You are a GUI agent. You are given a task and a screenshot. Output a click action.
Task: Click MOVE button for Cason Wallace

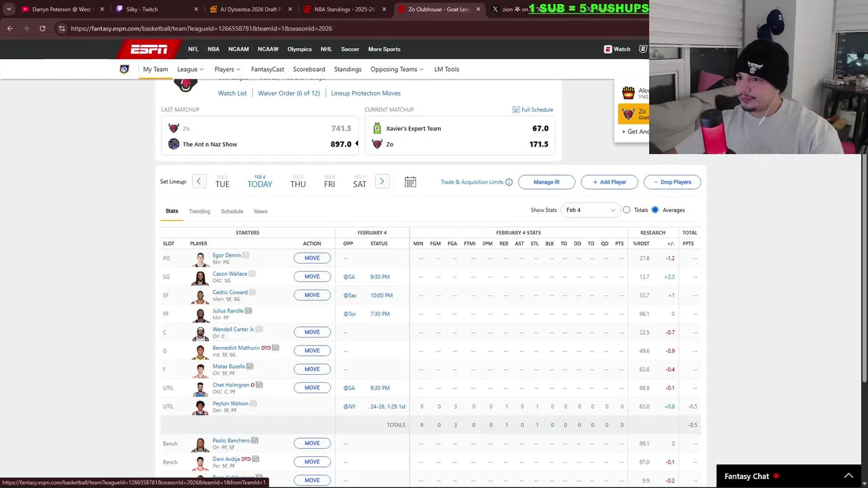(x=312, y=277)
